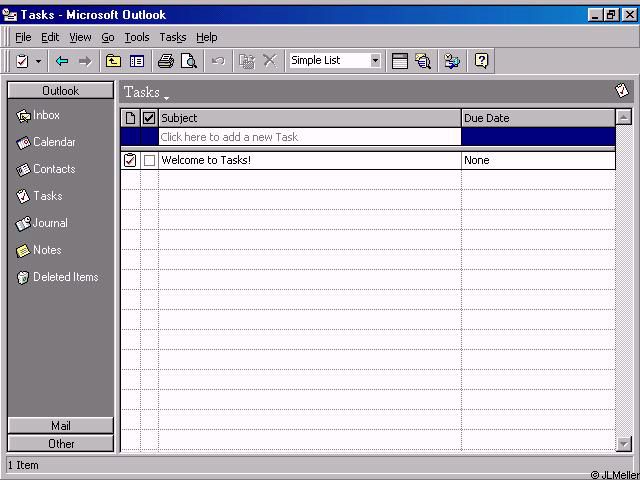Click the AutoPreview toolbar icon
Screen dimensions: 640x480
point(400,61)
